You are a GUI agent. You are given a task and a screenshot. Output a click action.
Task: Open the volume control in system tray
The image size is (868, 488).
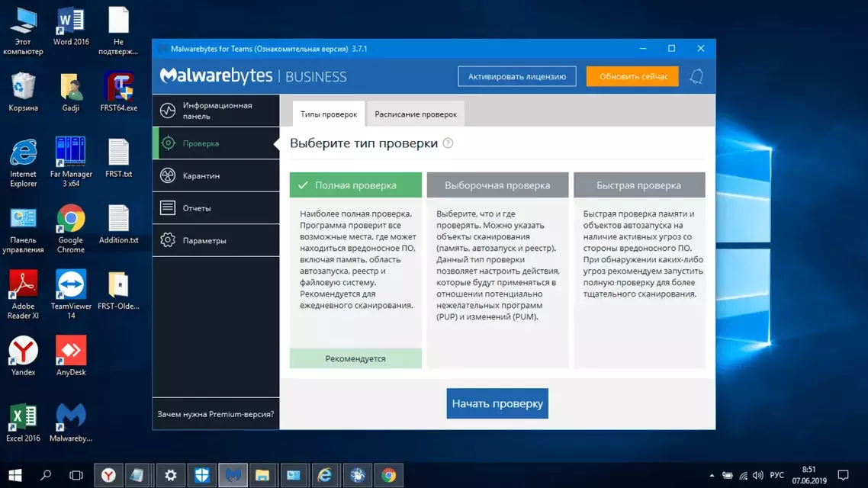coord(758,475)
